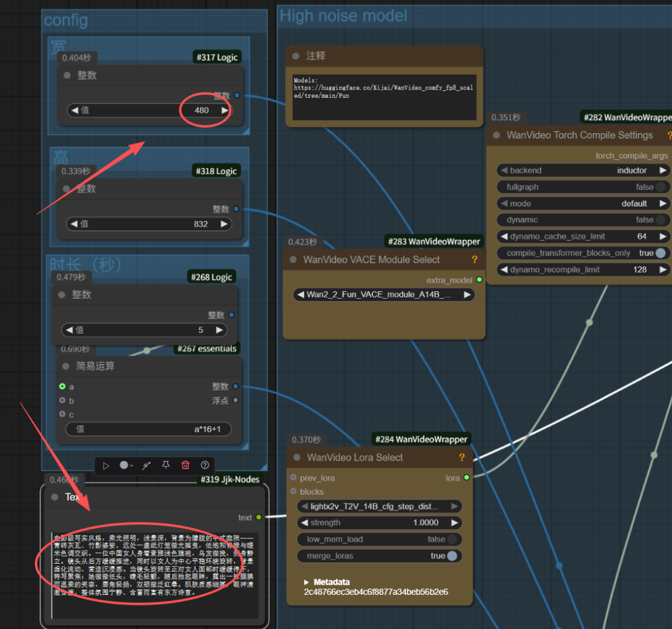Increase width value 480 with the right arrow
Viewport: 672px width, 629px height.
pos(224,111)
